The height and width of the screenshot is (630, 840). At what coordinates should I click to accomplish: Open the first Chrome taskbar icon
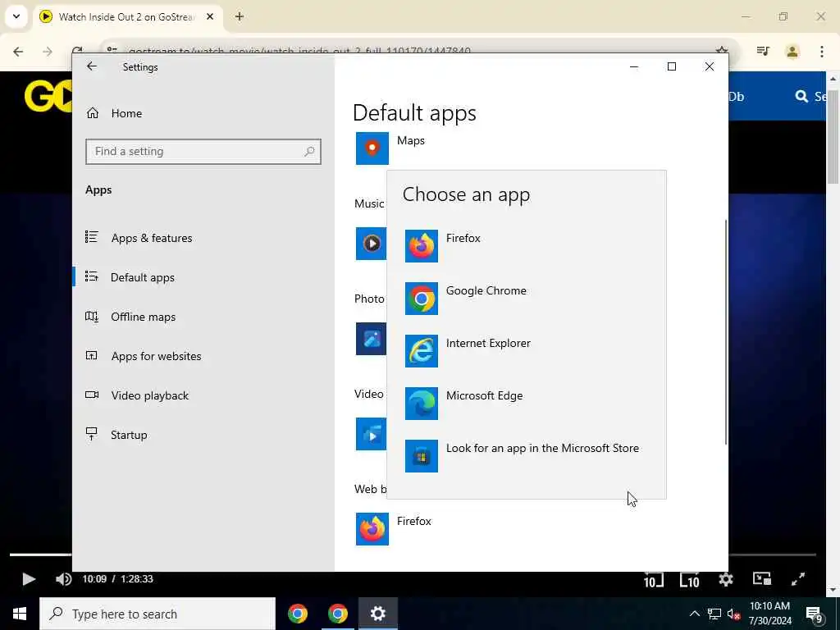[x=297, y=614]
